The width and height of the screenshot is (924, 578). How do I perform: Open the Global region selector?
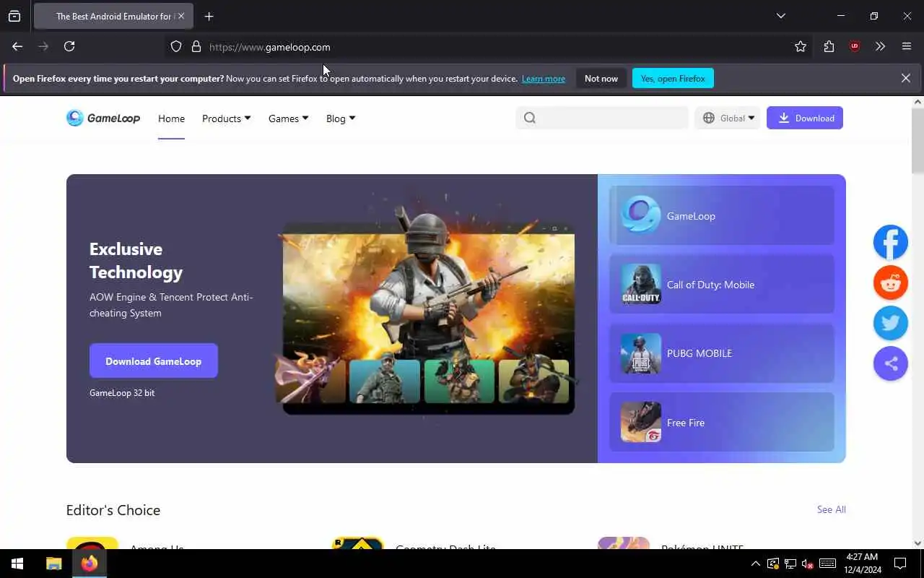(x=728, y=118)
